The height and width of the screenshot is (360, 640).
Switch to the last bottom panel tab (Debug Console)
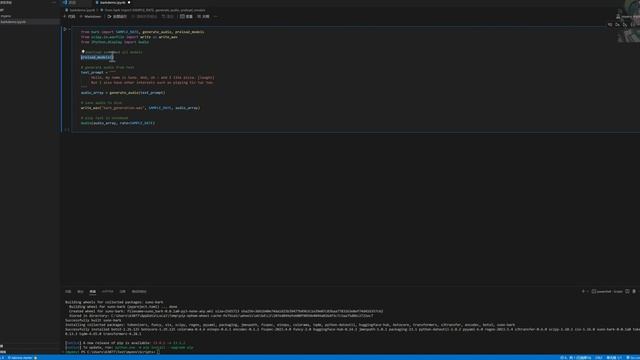(139, 291)
